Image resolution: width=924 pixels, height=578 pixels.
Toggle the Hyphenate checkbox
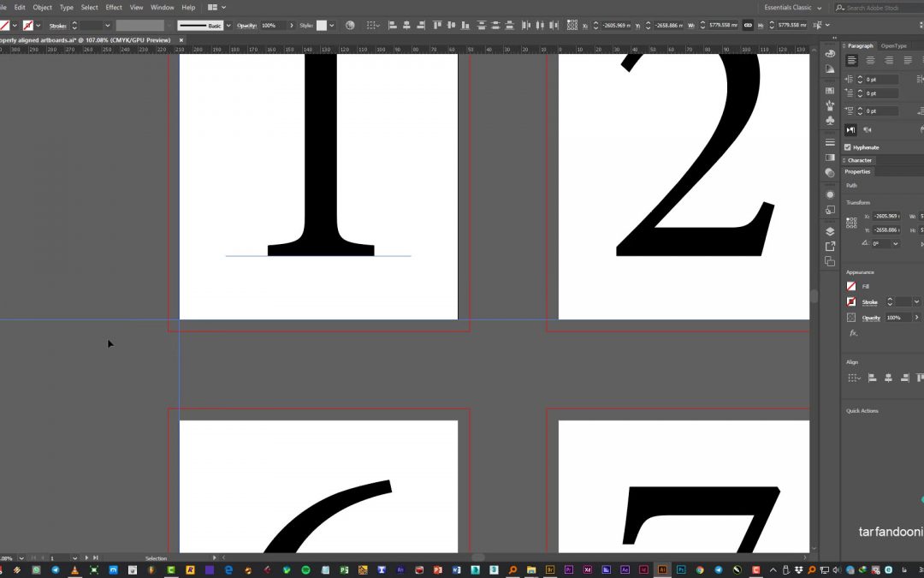click(x=849, y=147)
